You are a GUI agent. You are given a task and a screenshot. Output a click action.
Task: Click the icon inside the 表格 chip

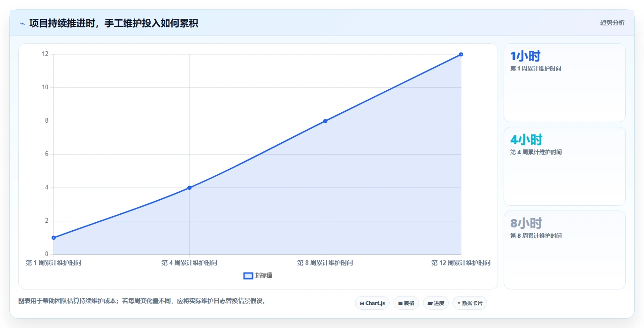coord(400,304)
